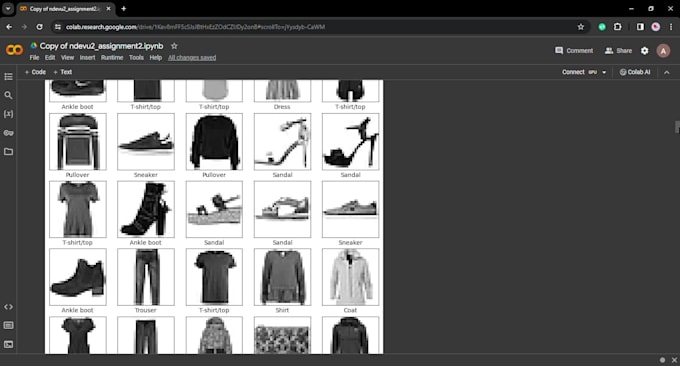Open the secrets key panel
680x366 pixels.
point(8,133)
